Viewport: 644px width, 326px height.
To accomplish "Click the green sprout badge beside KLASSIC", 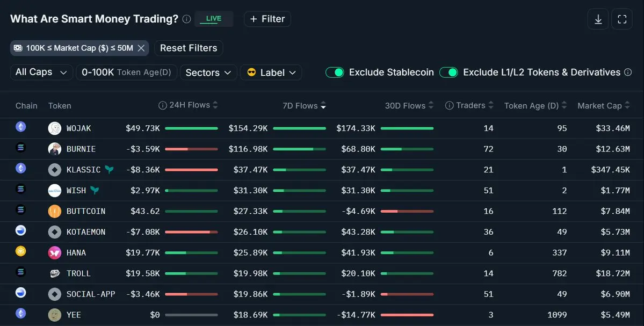I will coord(109,169).
